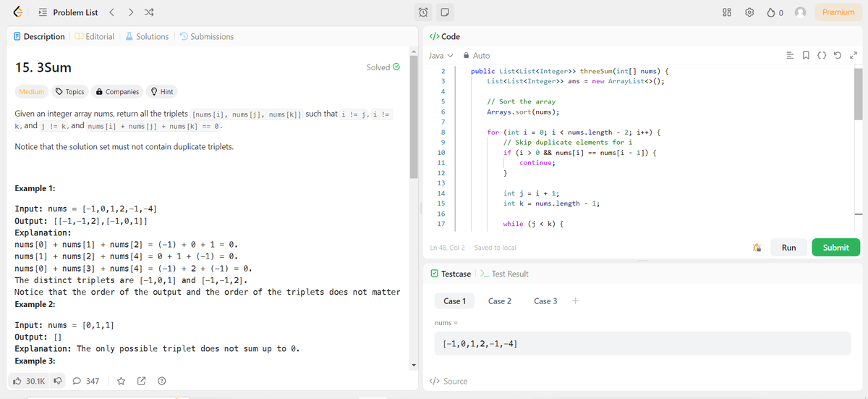This screenshot has height=399, width=868.
Task: Click the Submit button
Action: [835, 248]
